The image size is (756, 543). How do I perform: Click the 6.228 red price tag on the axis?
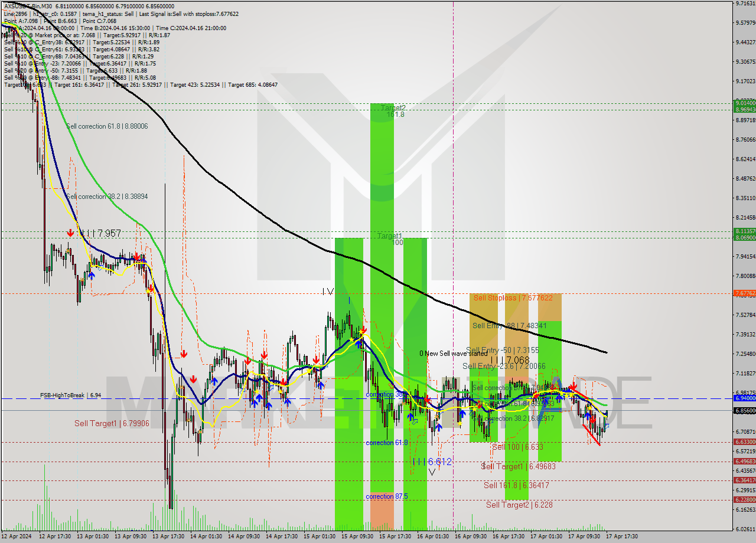pyautogui.click(x=744, y=499)
